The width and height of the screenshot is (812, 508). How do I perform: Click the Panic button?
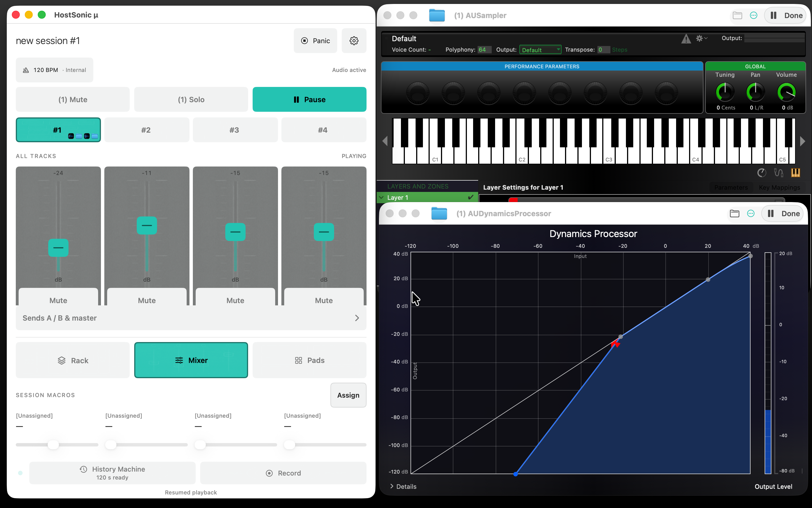(x=315, y=41)
